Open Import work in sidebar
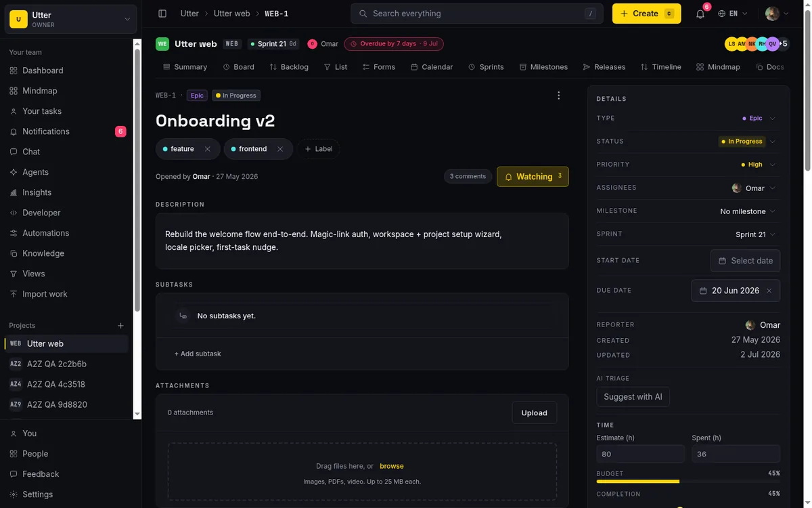812x508 pixels. coord(68,294)
